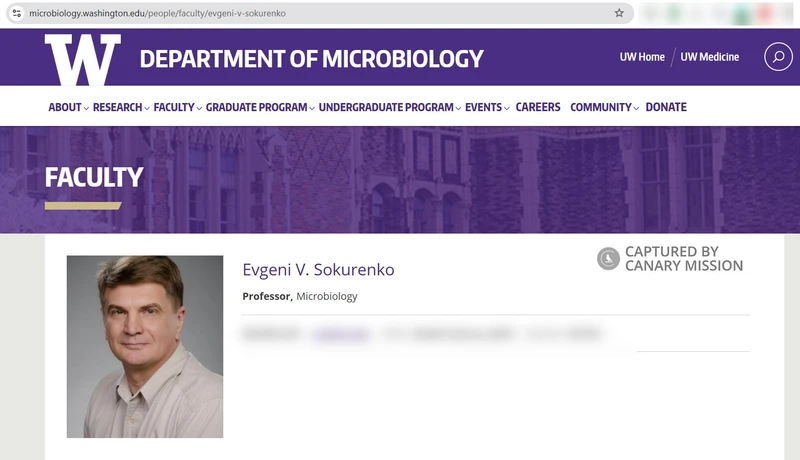Open site information icon in address bar
800x460 pixels.
[17, 13]
